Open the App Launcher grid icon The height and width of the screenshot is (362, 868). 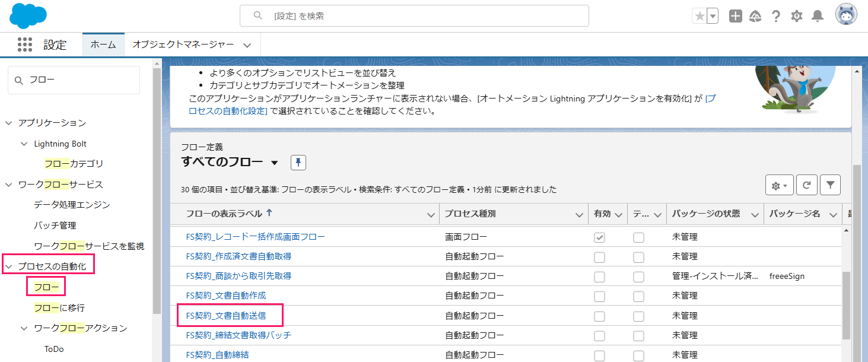pyautogui.click(x=25, y=45)
